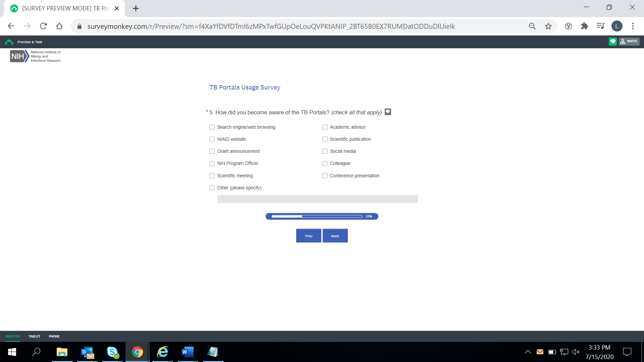Open Chrome three-dot menu
The height and width of the screenshot is (362, 644).
point(633,26)
